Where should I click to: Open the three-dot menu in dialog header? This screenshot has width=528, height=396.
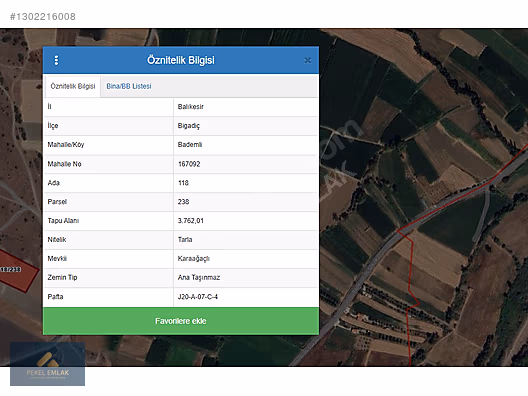pyautogui.click(x=56, y=60)
